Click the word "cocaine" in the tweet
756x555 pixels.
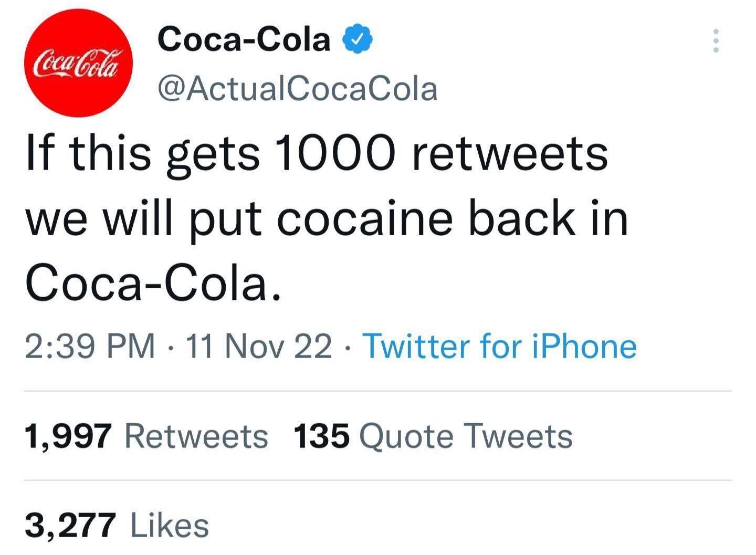click(x=364, y=218)
